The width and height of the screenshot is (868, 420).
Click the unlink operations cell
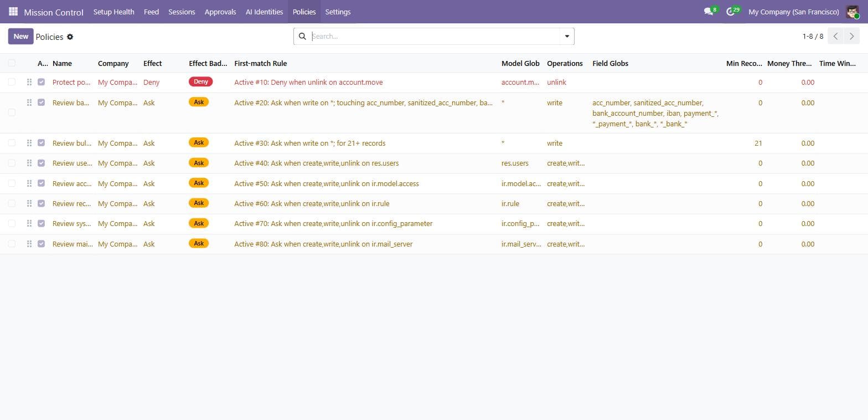[556, 82]
